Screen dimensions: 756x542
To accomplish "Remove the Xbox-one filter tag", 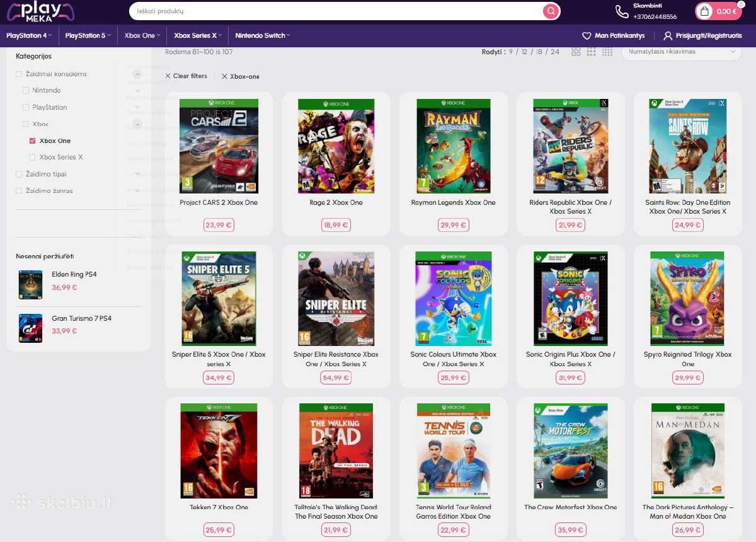I will 240,76.
